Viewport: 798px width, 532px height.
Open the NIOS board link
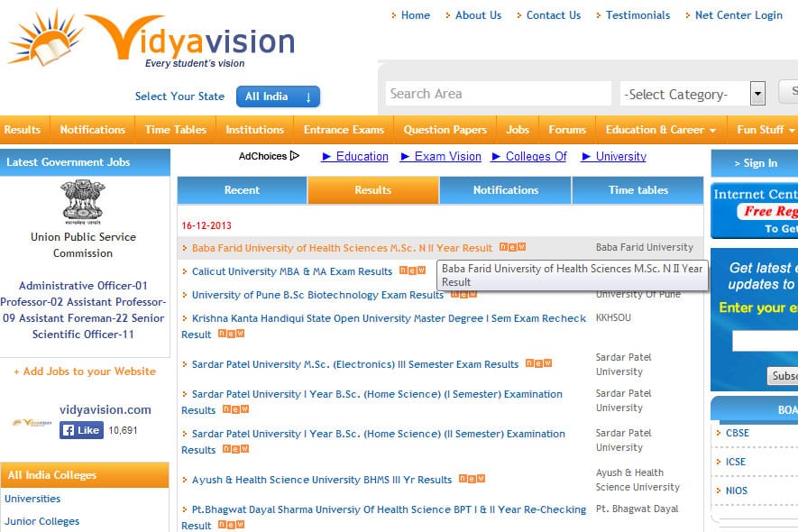(x=737, y=491)
